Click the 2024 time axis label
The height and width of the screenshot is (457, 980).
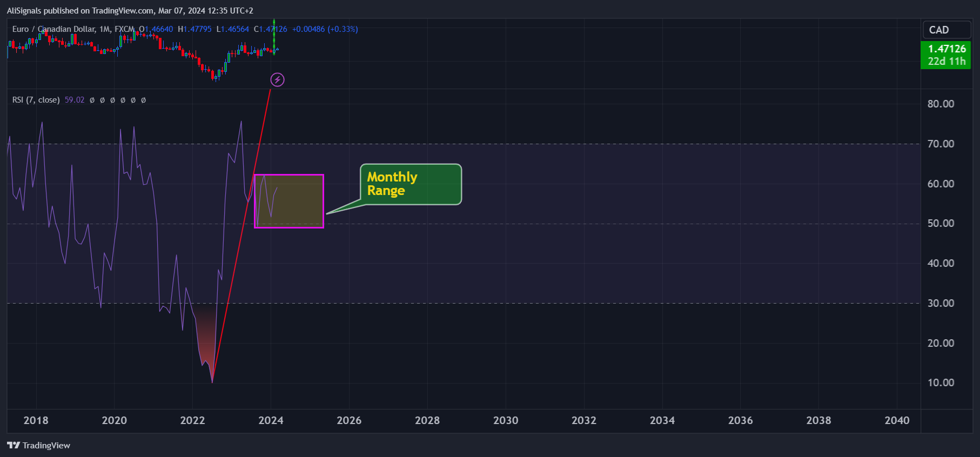point(271,420)
